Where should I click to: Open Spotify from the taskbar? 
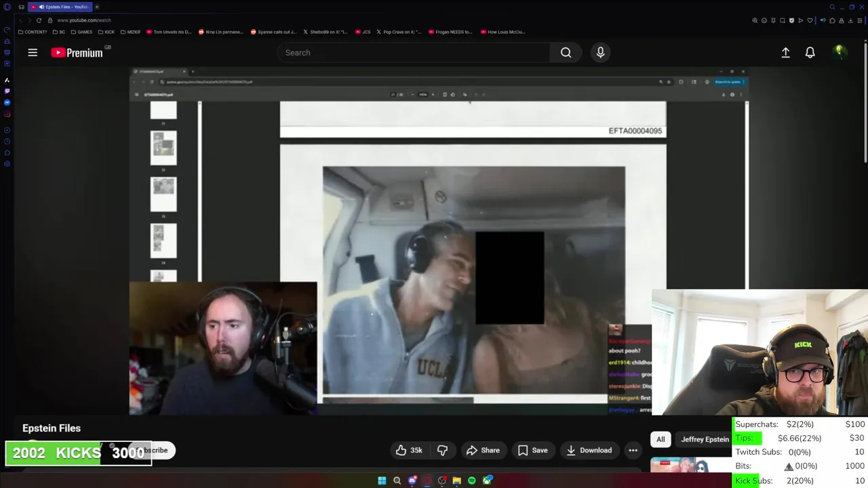(x=472, y=481)
